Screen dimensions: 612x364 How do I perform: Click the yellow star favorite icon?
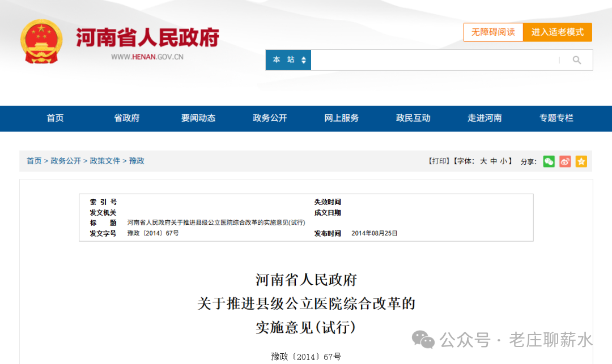(581, 161)
